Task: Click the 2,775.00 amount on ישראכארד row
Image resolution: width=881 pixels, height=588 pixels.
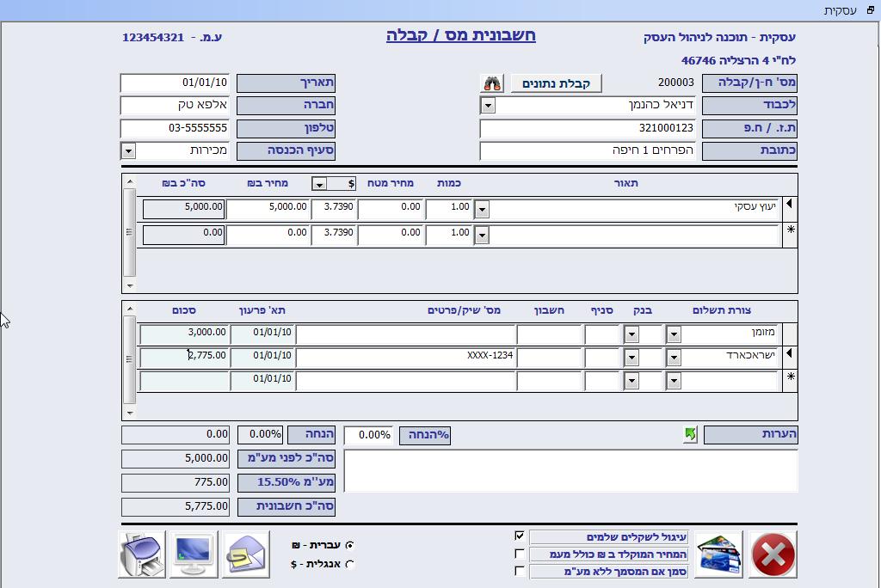Action: click(185, 357)
